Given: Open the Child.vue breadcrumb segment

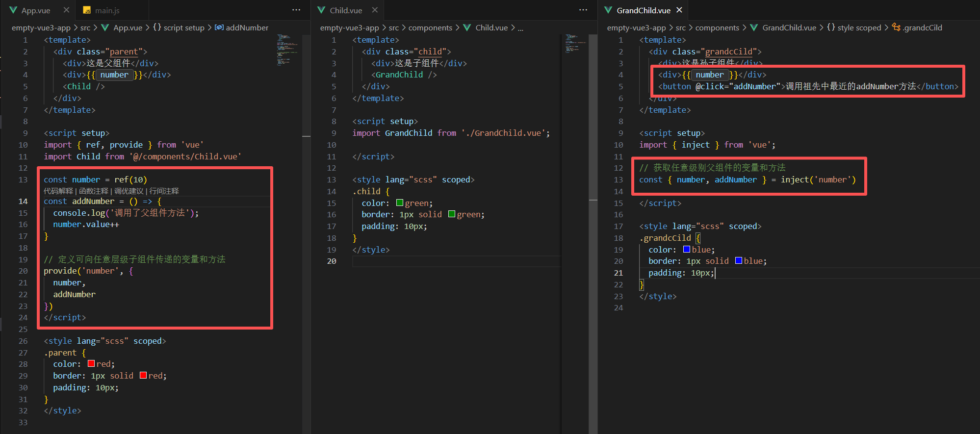Looking at the screenshot, I should [x=491, y=28].
